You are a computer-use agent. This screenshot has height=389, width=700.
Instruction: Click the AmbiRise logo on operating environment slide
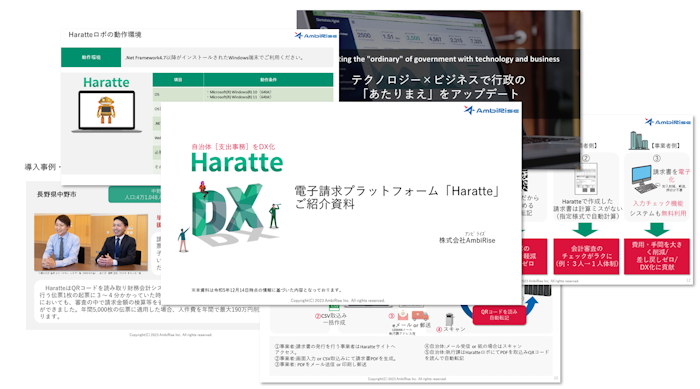[x=316, y=35]
